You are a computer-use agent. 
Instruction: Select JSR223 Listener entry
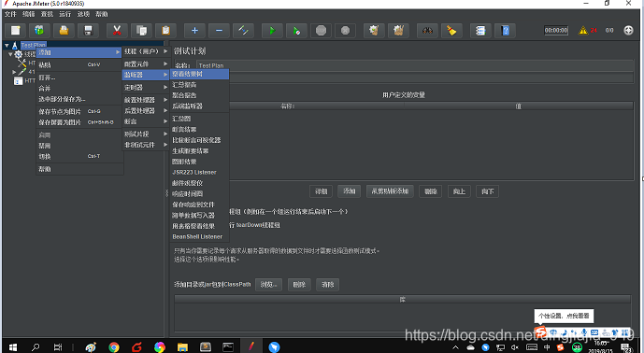pyautogui.click(x=199, y=173)
